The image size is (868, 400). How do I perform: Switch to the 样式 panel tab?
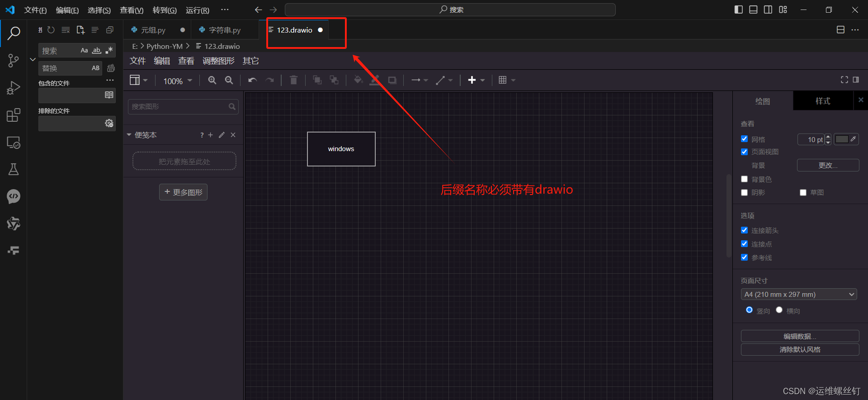pyautogui.click(x=823, y=101)
